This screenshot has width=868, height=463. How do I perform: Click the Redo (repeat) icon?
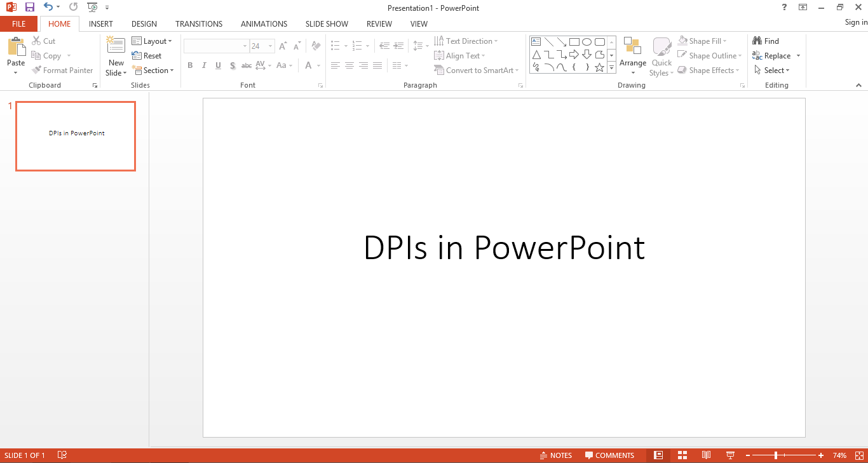(x=73, y=8)
